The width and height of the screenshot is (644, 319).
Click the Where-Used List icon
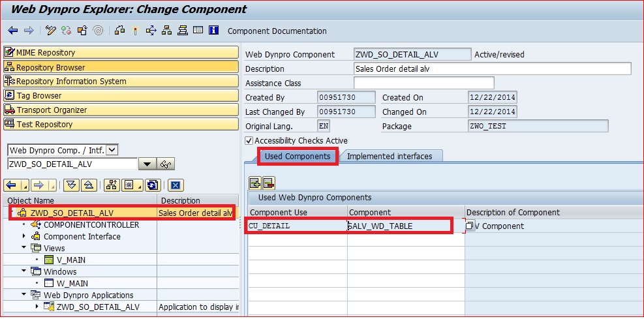[x=151, y=31]
